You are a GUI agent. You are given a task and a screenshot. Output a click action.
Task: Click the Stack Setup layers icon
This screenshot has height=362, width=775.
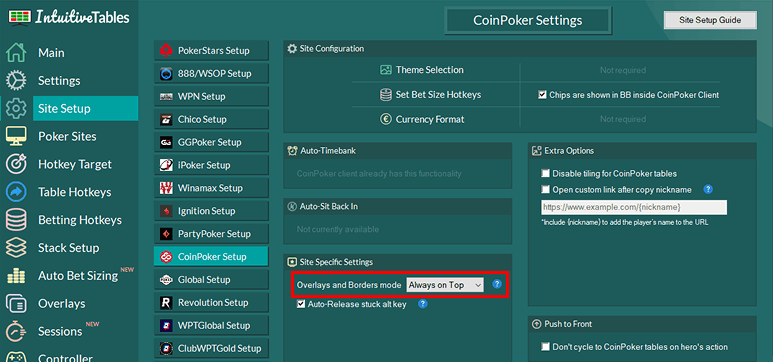click(16, 248)
